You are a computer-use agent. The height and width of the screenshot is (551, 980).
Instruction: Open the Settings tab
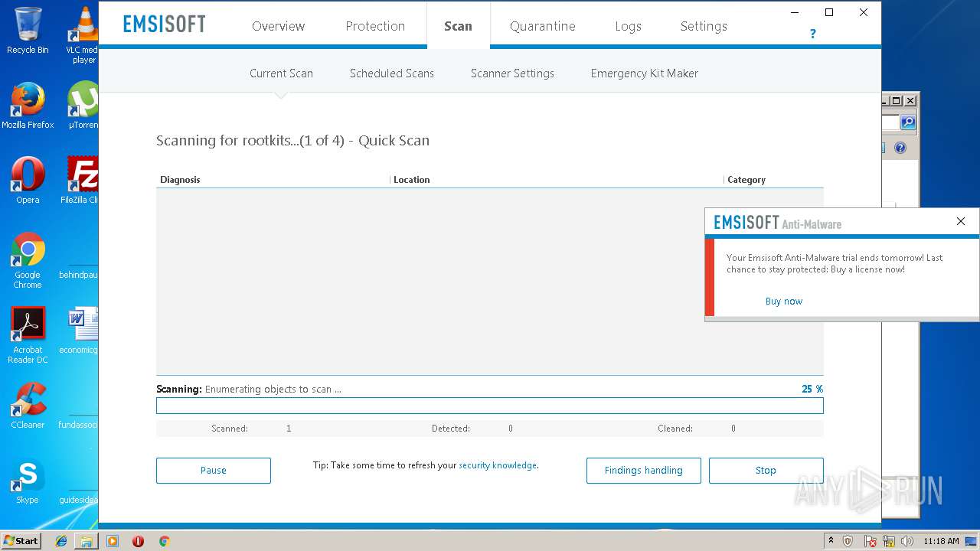tap(704, 26)
